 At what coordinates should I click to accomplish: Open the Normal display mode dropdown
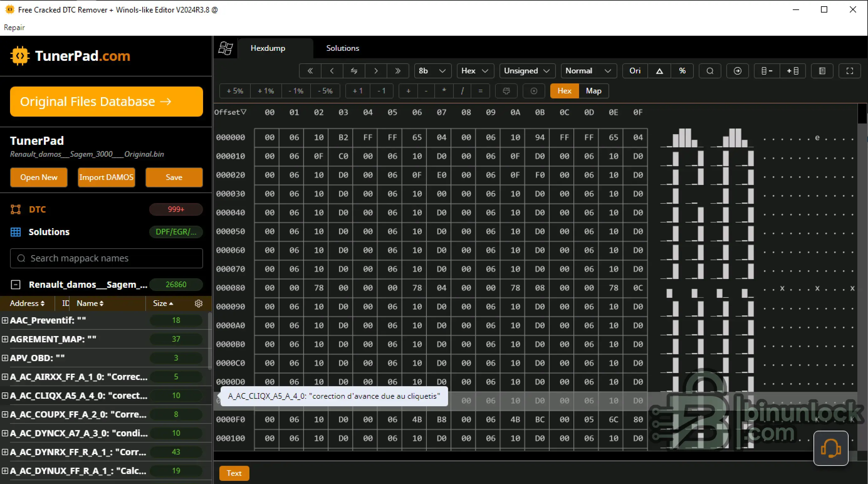[589, 71]
